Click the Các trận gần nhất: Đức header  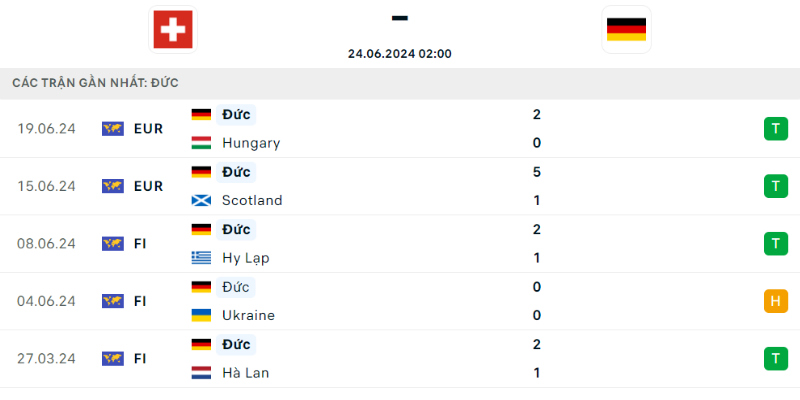point(95,83)
